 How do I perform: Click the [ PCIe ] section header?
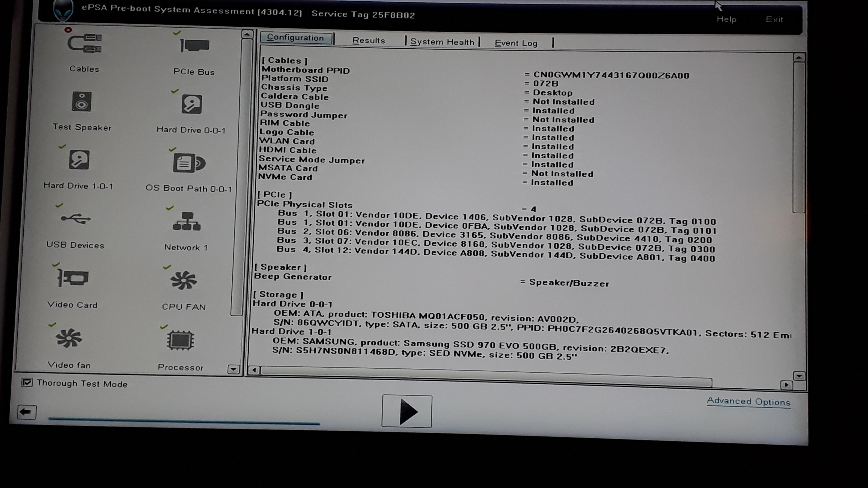click(275, 195)
